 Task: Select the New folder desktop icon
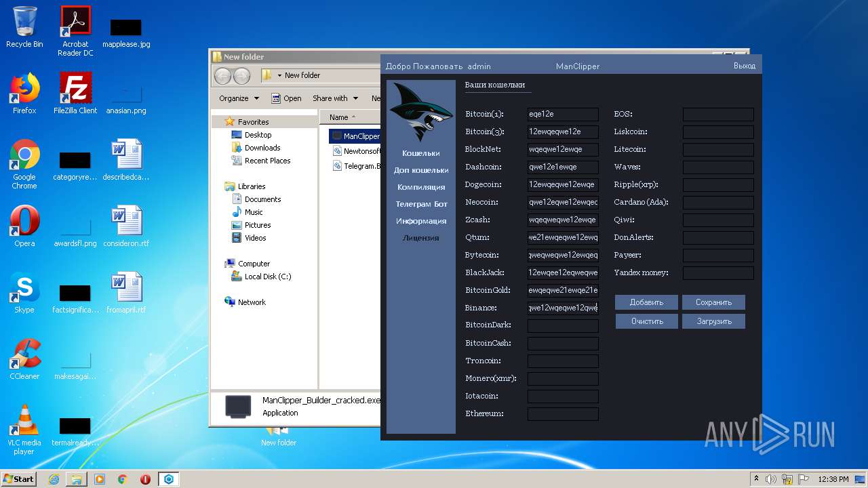tap(279, 436)
